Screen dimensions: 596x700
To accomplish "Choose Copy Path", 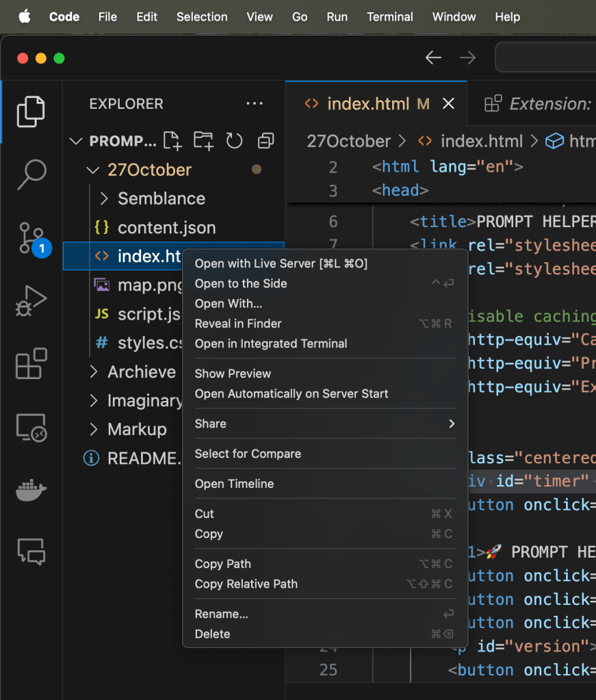I will [325, 564].
